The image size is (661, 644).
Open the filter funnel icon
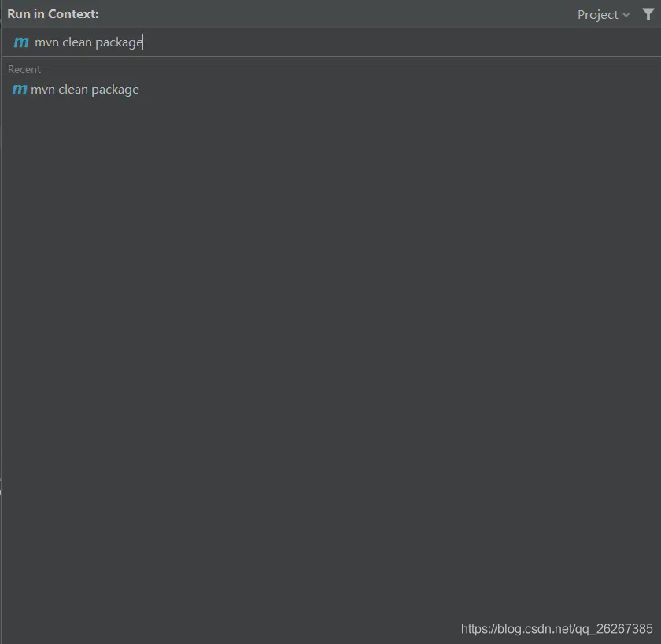(x=648, y=14)
